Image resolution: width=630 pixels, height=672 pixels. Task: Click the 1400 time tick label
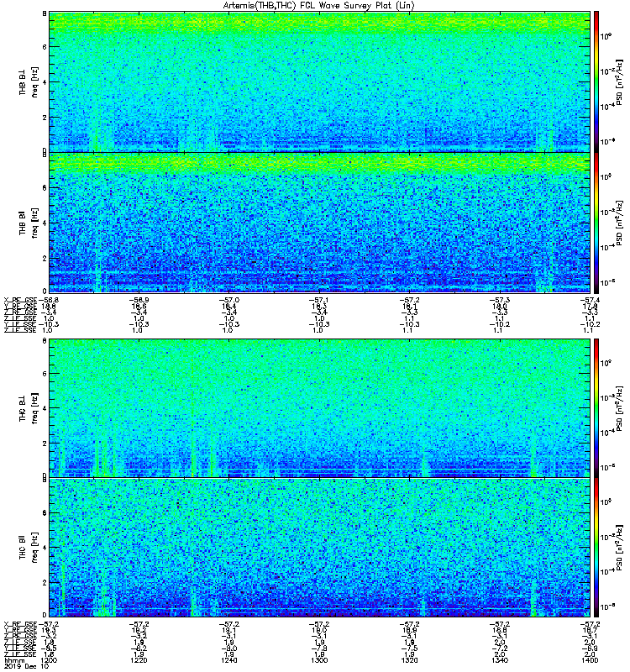tap(591, 660)
